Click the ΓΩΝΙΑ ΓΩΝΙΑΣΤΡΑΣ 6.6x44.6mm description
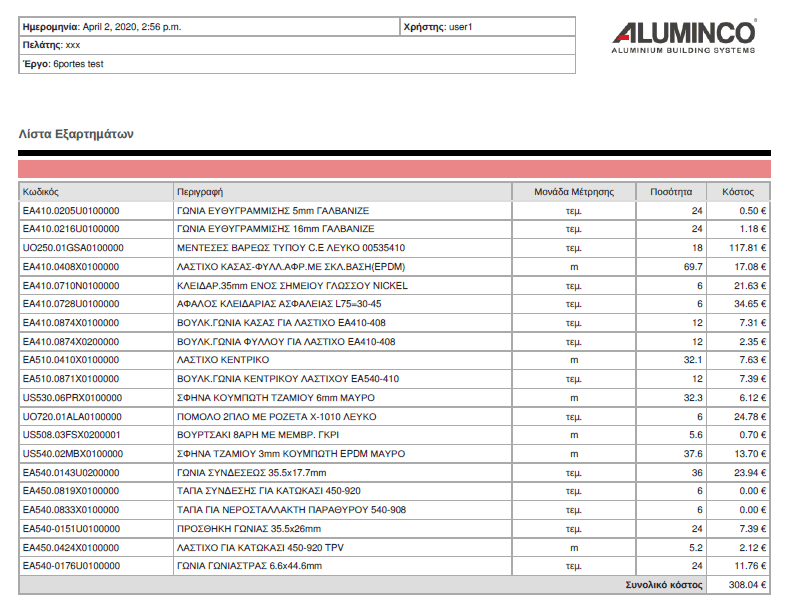 click(x=249, y=566)
